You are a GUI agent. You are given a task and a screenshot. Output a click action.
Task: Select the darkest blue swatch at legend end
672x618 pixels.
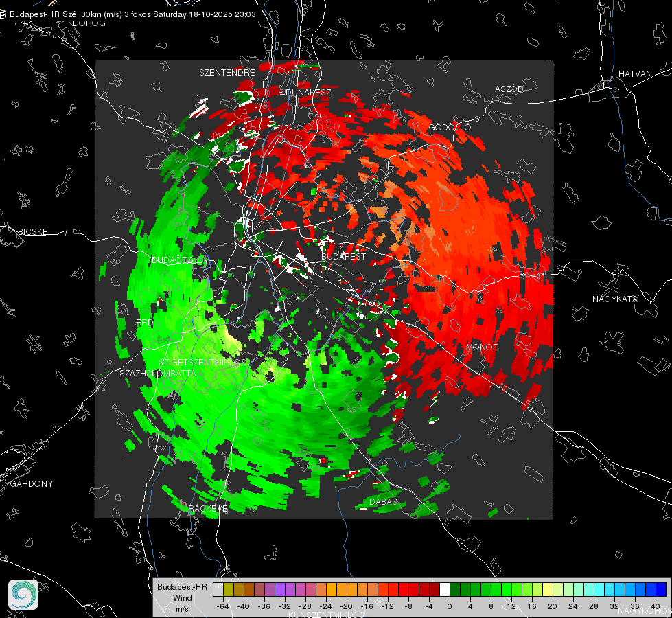click(661, 590)
